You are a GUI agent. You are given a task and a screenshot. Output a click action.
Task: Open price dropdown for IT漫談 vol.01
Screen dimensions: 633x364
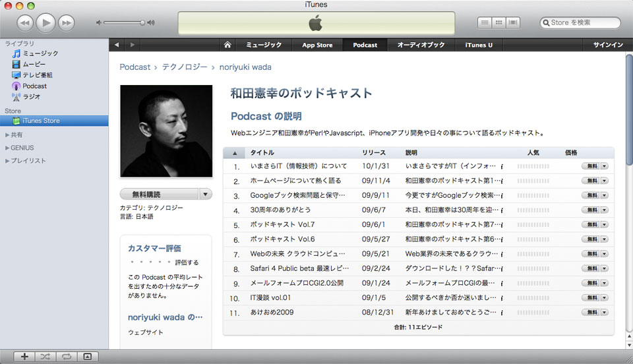point(605,298)
